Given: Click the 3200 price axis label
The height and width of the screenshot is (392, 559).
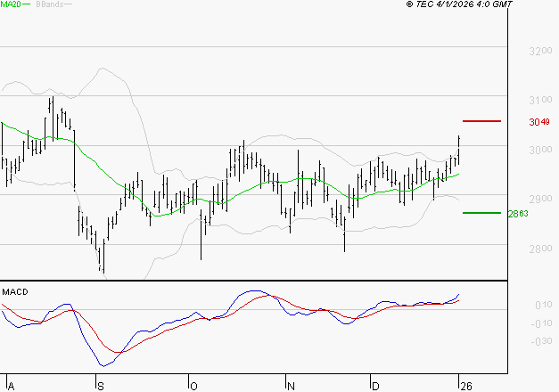Looking at the screenshot, I should 538,52.
